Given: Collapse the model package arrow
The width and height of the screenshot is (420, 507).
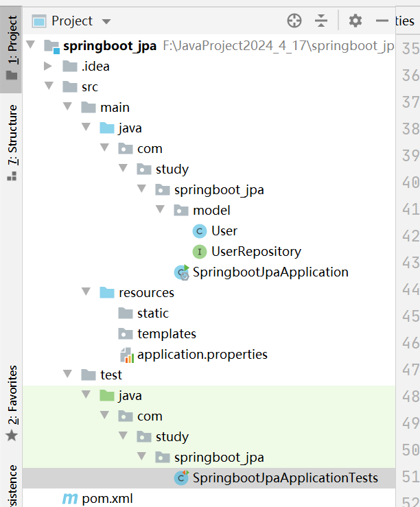Looking at the screenshot, I should tap(161, 209).
